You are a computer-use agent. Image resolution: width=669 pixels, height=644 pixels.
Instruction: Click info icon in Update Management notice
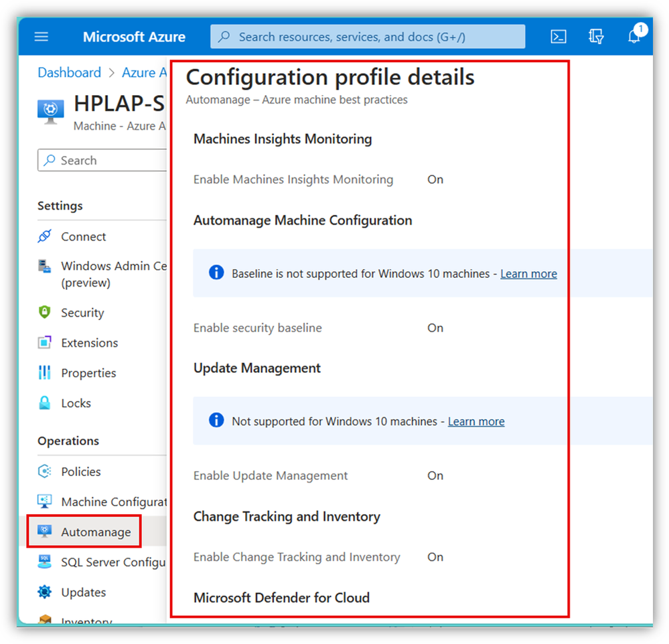pyautogui.click(x=216, y=420)
